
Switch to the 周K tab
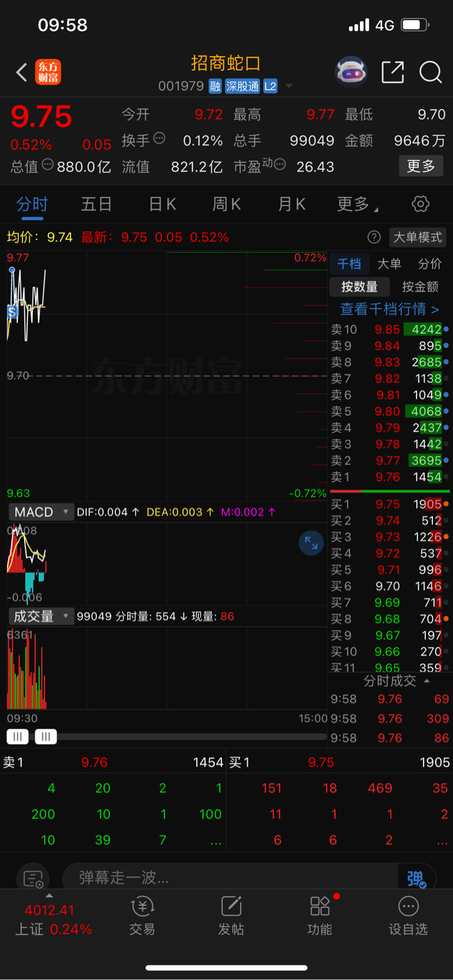coord(226,204)
